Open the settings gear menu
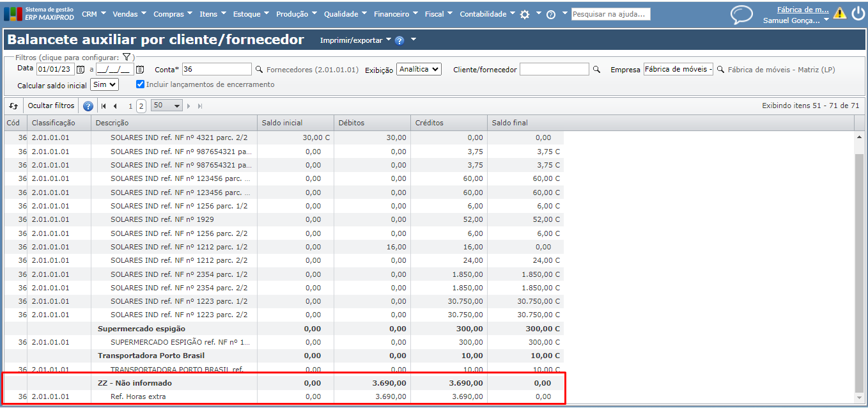868x408 pixels. click(525, 15)
